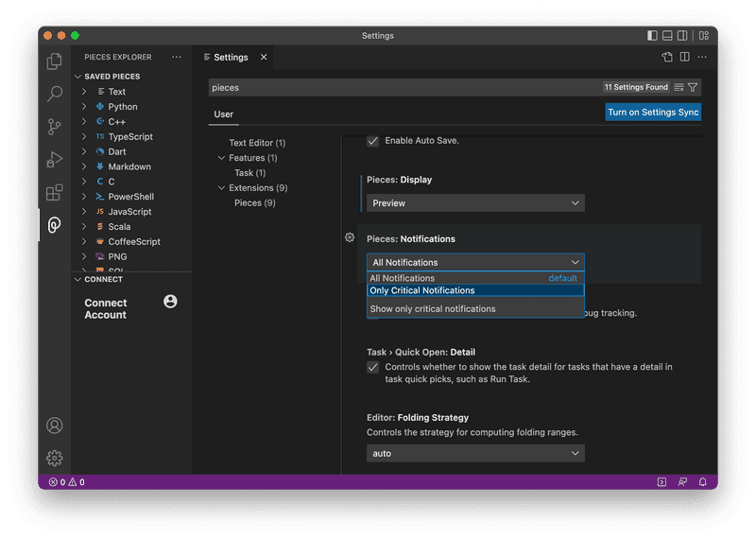The image size is (756, 540).
Task: Open editor more actions menu
Action: point(702,57)
